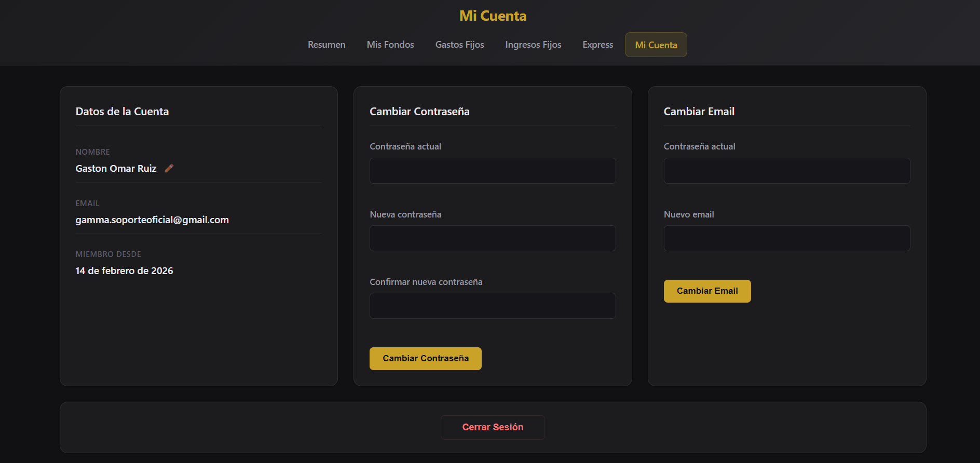Click the Nueva contraseña input field
Image resolution: width=980 pixels, height=463 pixels.
tap(492, 238)
